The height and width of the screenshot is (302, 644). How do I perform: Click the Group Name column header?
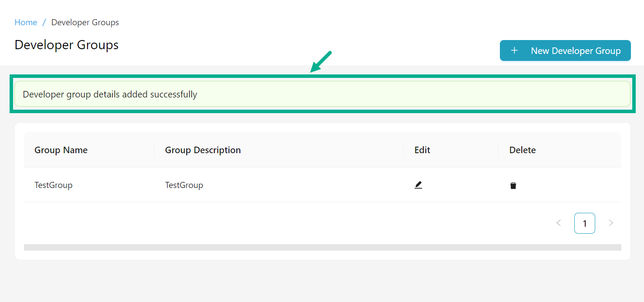(x=61, y=150)
